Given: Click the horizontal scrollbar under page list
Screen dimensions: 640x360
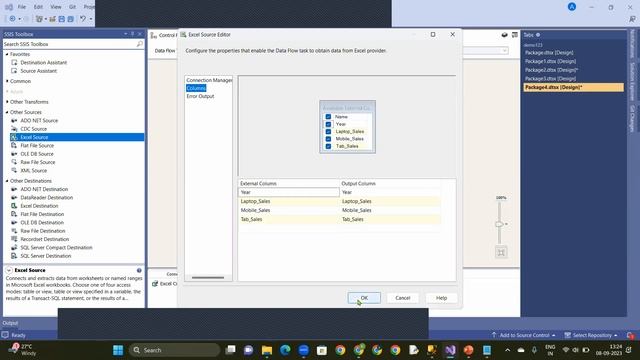Looking at the screenshot, I should coord(208,278).
